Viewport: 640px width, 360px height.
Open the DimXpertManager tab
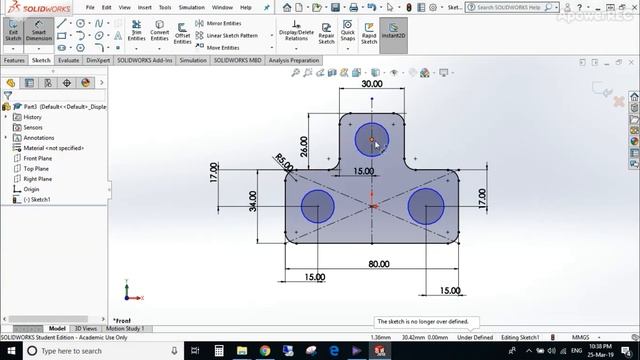coord(67,83)
